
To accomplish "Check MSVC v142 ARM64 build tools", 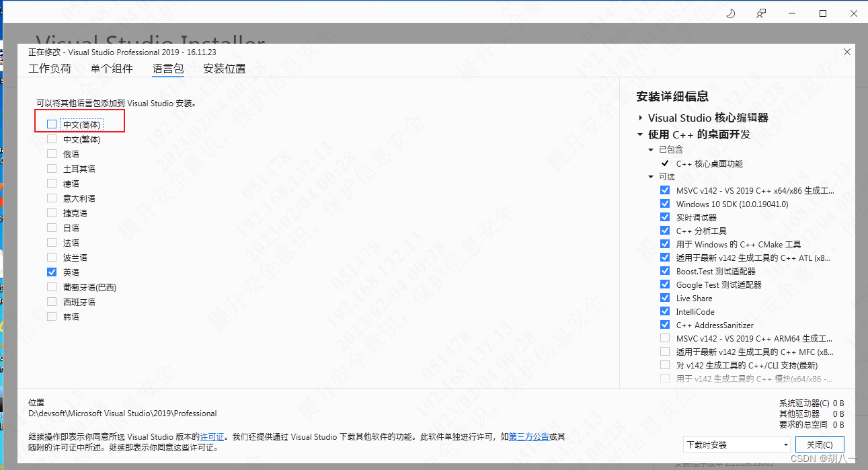I will 665,338.
